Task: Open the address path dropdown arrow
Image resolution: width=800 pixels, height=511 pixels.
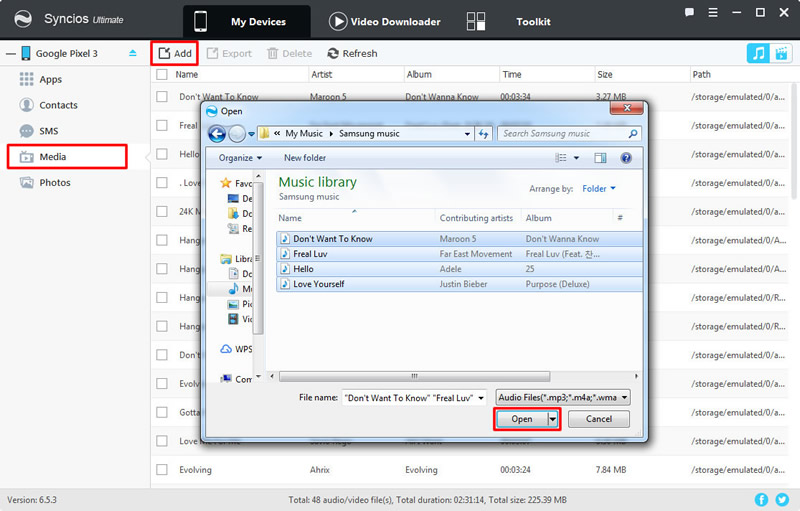Action: 467,134
